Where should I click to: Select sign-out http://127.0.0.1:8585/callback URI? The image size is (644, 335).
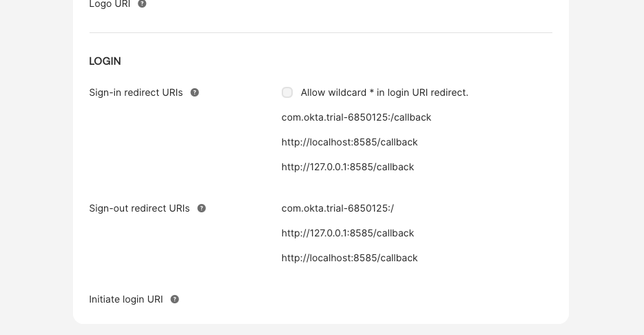pos(347,233)
